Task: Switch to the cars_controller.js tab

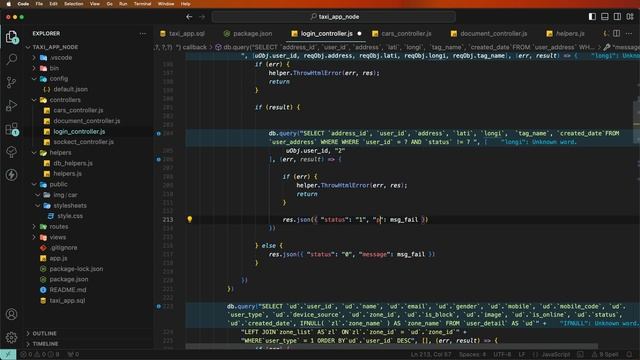Action: click(402, 33)
